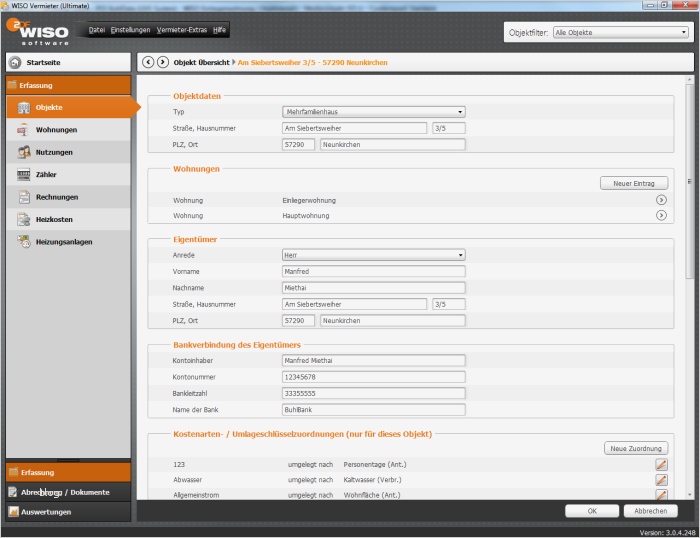Open the Zähler section
The height and width of the screenshot is (538, 700).
point(46,175)
